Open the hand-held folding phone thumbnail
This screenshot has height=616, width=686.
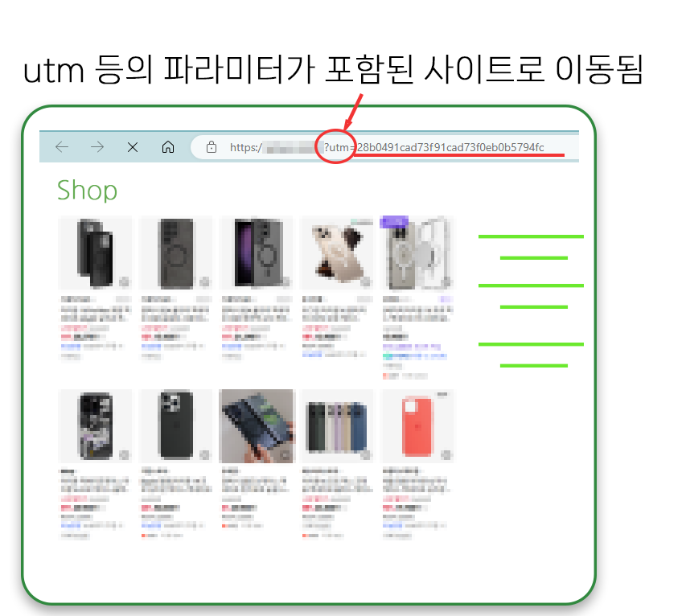pos(257,425)
